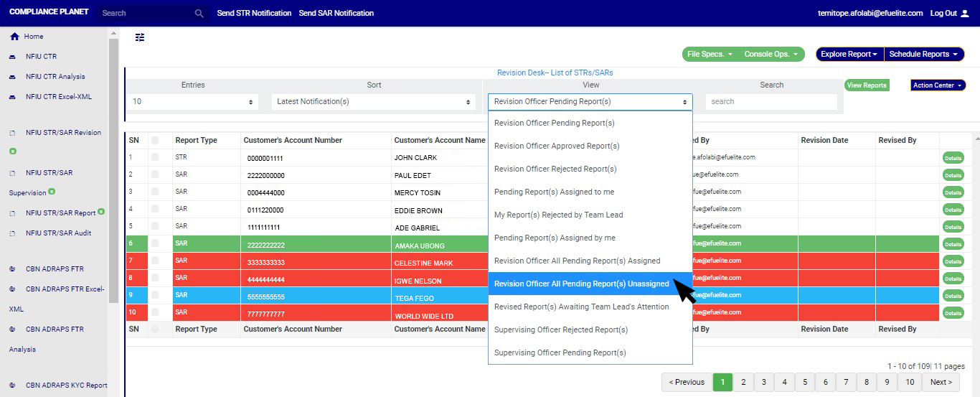Click the NFIU CTR sidebar icon

pos(13,57)
